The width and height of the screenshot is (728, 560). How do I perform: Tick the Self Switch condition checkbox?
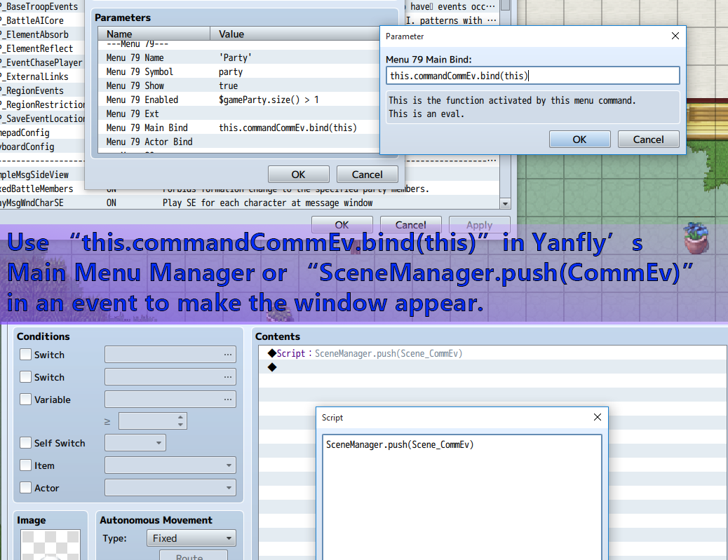point(26,443)
